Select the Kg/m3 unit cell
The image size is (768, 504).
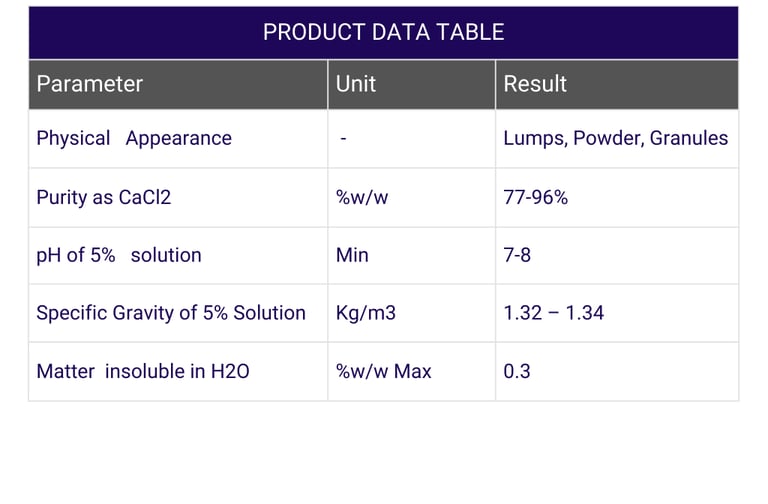366,313
